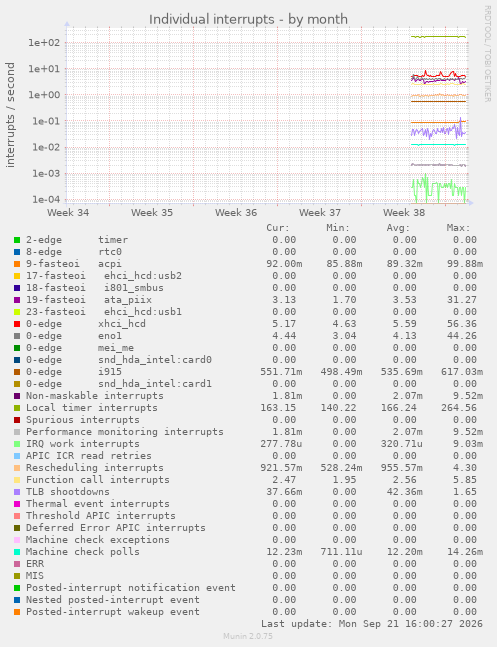
Task: Click the 1e+02 y-axis tick label
Action: pos(44,43)
